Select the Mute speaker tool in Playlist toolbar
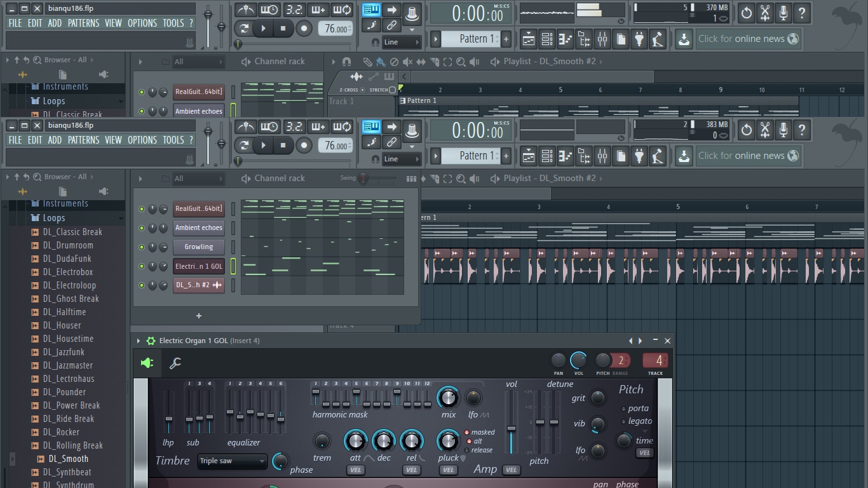The width and height of the screenshot is (868, 488). point(407,62)
